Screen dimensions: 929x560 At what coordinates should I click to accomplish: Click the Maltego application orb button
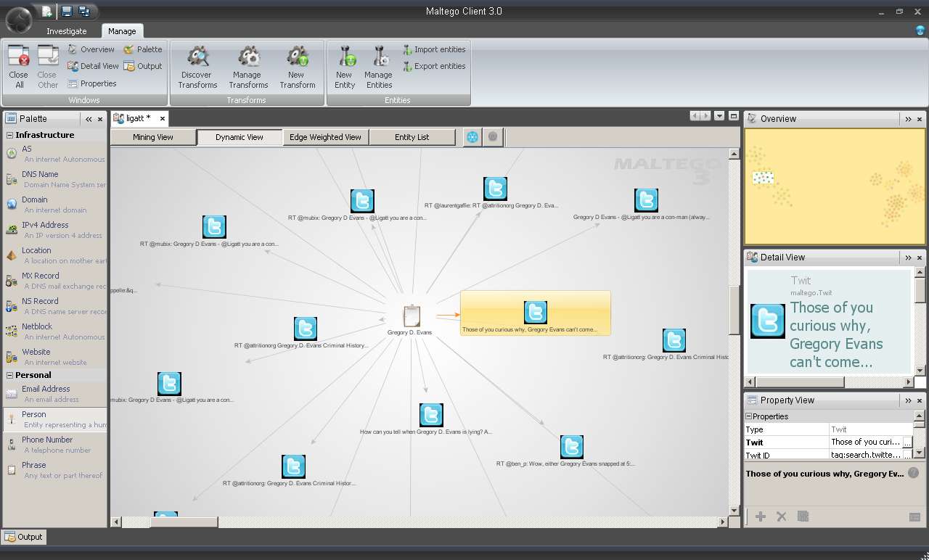(18, 20)
